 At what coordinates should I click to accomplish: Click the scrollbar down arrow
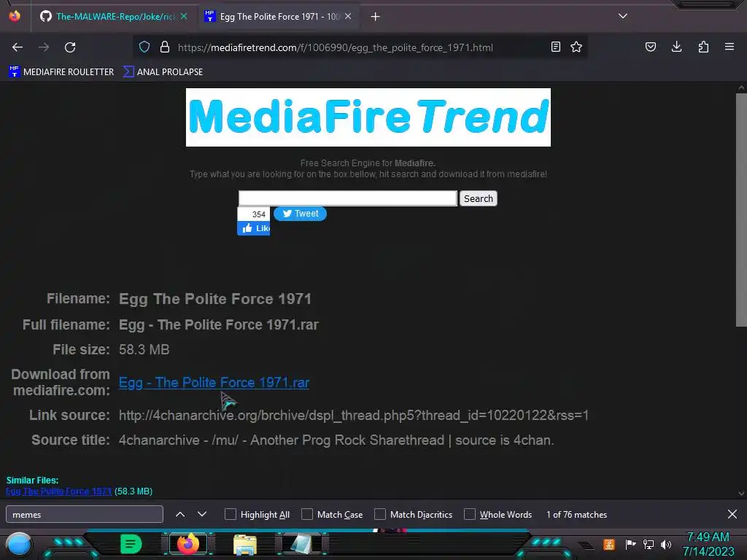coord(741,494)
